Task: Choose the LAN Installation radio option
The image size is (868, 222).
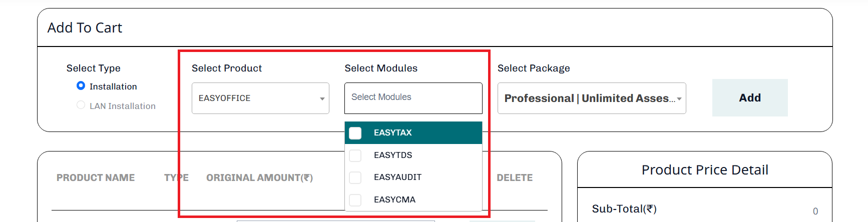Action: 81,105
